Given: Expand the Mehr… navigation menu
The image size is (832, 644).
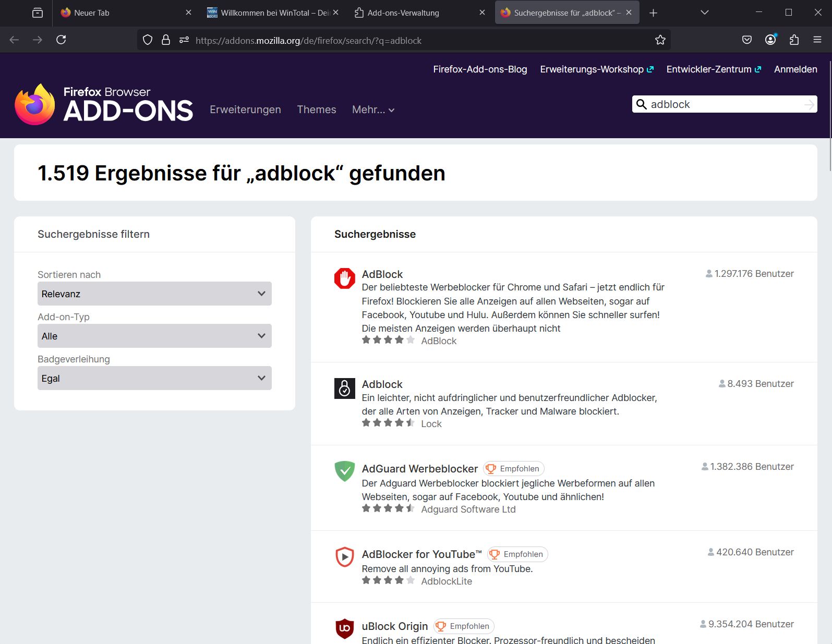Looking at the screenshot, I should click(373, 110).
